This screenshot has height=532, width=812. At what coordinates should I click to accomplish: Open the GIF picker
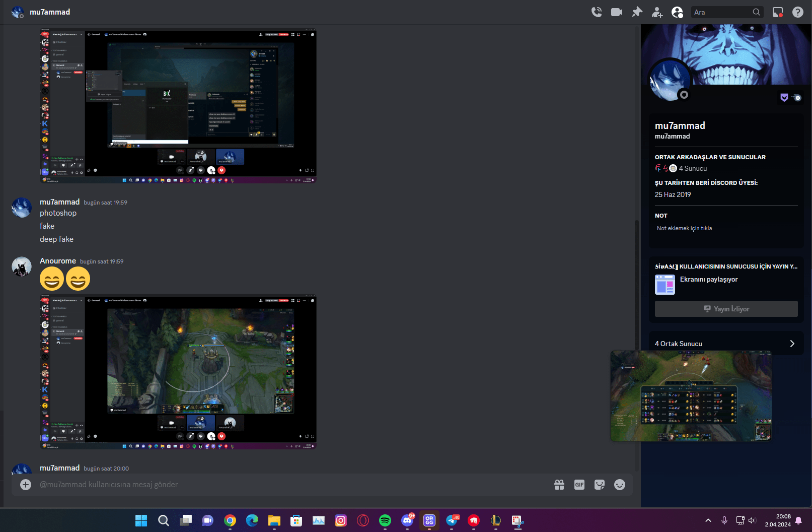coord(579,485)
